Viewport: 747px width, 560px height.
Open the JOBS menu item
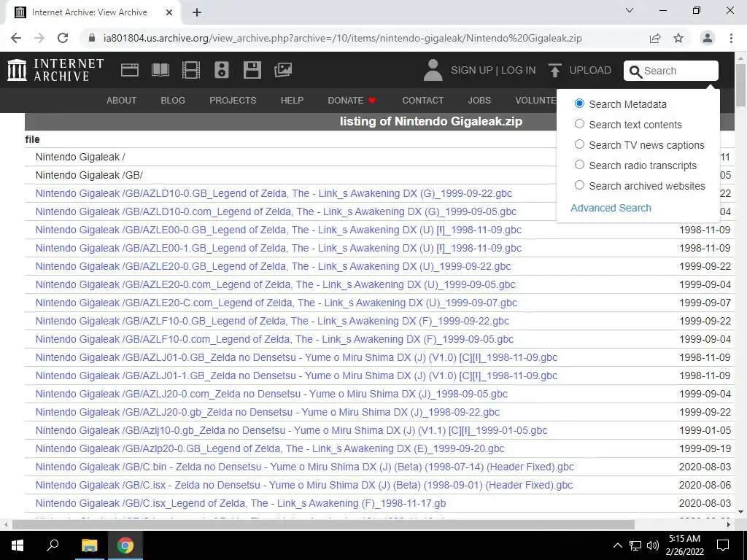coord(479,101)
